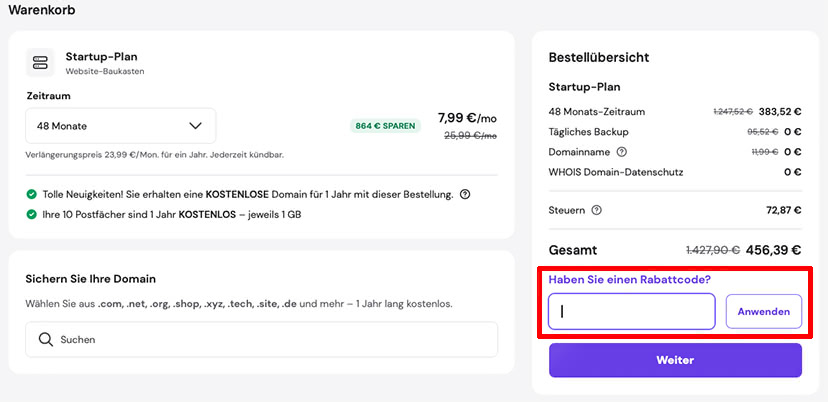Click the struck-through 11,99 € domain price
This screenshot has height=402, width=828.
[x=765, y=152]
